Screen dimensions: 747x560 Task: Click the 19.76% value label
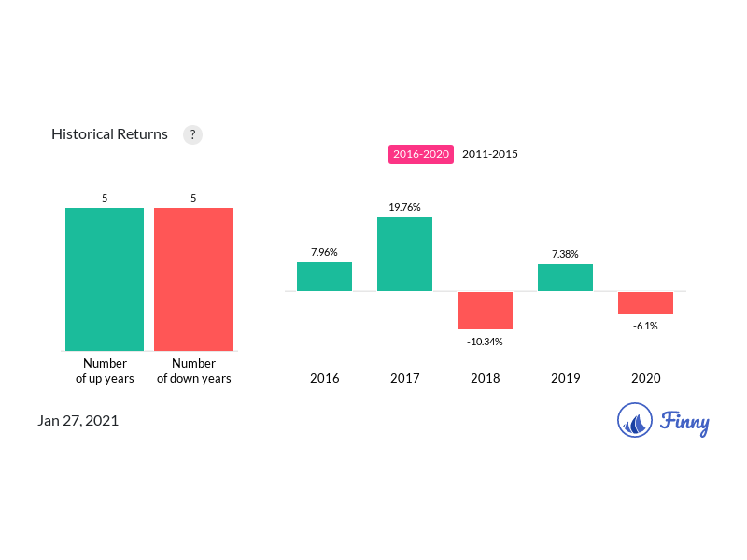click(404, 207)
